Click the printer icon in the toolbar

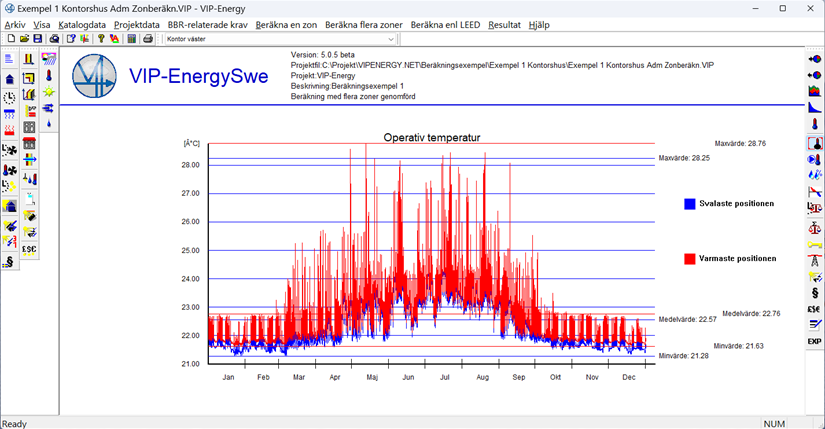148,39
